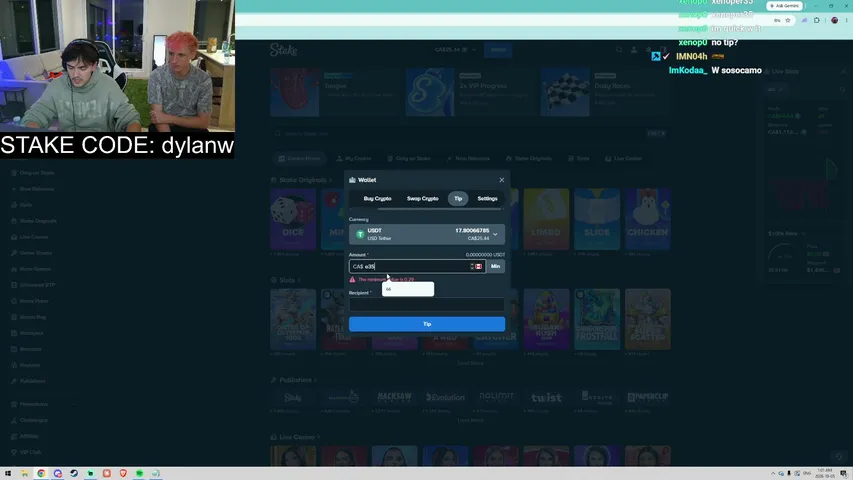This screenshot has width=853, height=480.
Task: Adjust amount using the stepper arrows
Action: 472,266
